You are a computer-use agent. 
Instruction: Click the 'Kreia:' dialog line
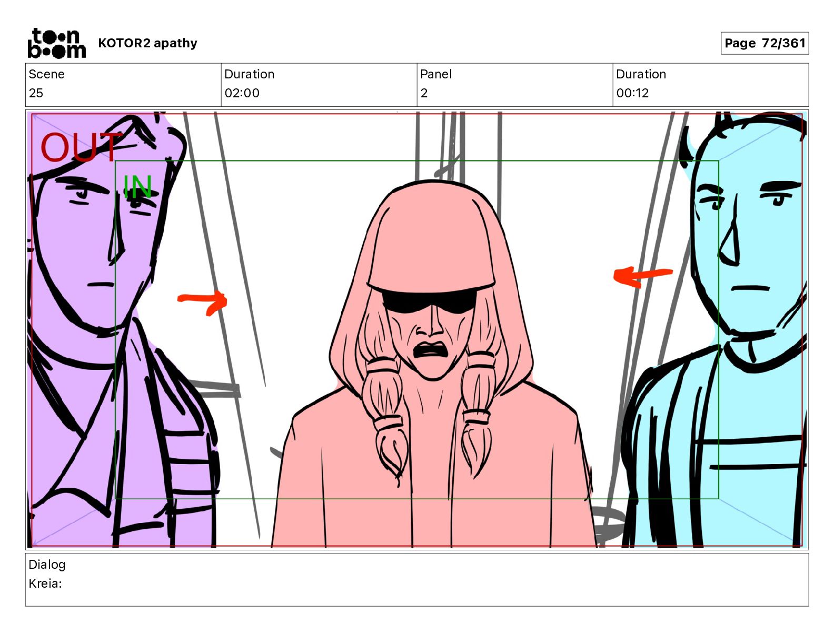click(x=45, y=583)
